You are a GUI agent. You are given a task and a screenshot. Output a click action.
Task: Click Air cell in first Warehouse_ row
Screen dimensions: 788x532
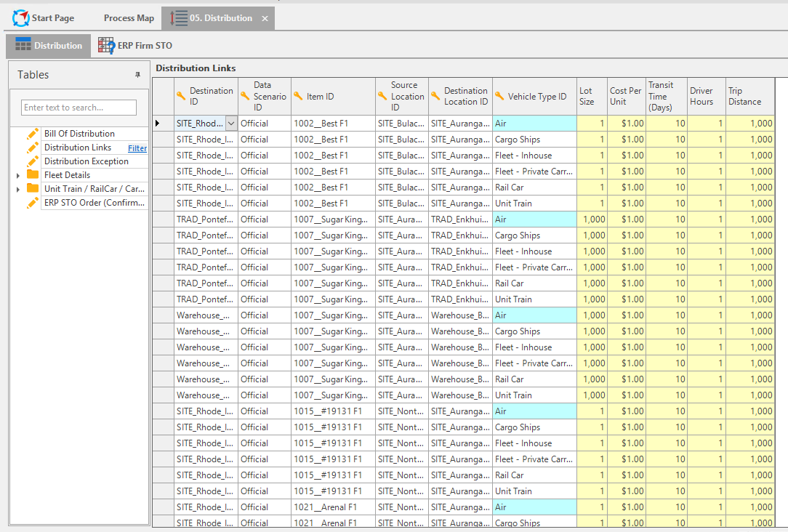(x=535, y=315)
